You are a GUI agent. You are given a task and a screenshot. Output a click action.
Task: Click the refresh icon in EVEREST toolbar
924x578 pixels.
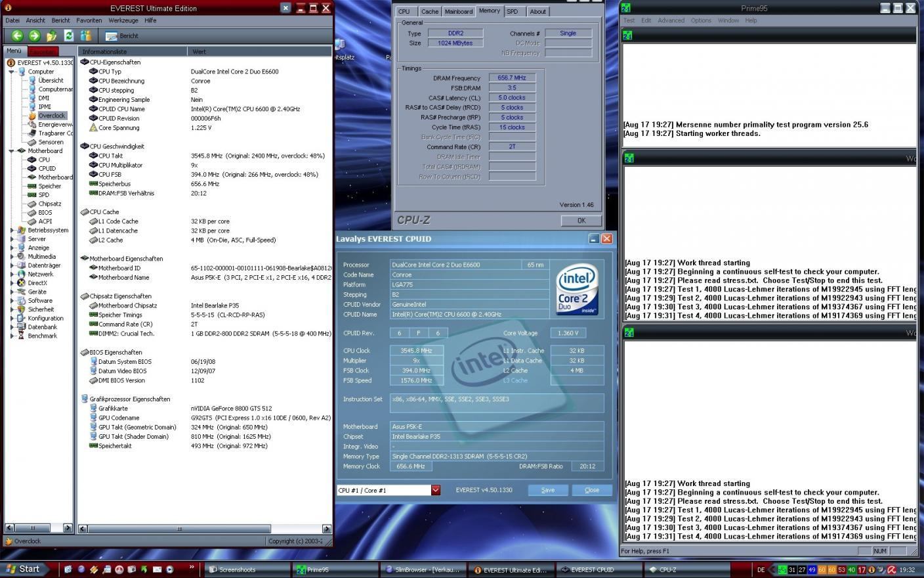coord(68,35)
